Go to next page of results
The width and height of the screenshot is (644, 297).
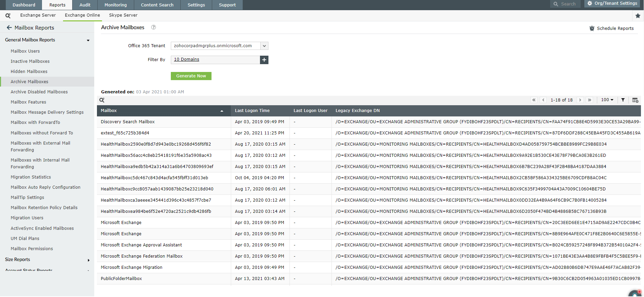[580, 100]
